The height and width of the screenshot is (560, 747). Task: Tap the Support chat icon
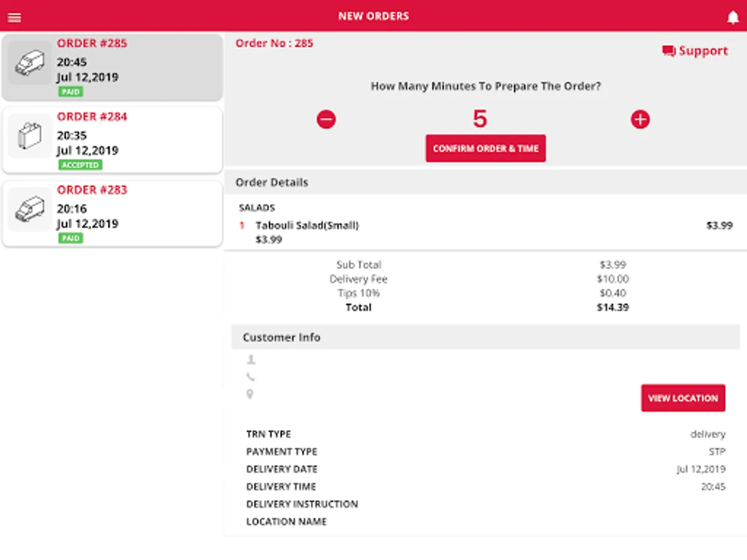pos(669,51)
